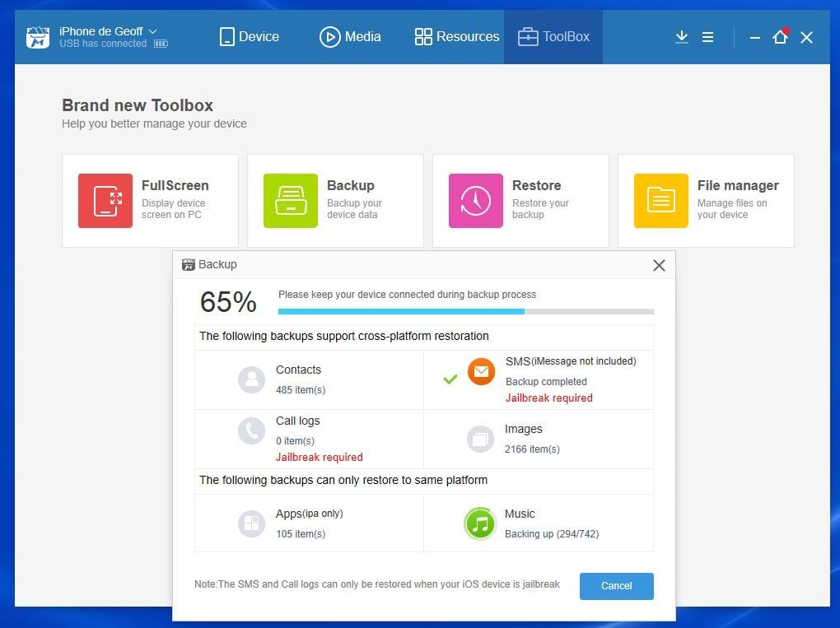Click the green Music note icon
This screenshot has height=628, width=840.
(480, 523)
